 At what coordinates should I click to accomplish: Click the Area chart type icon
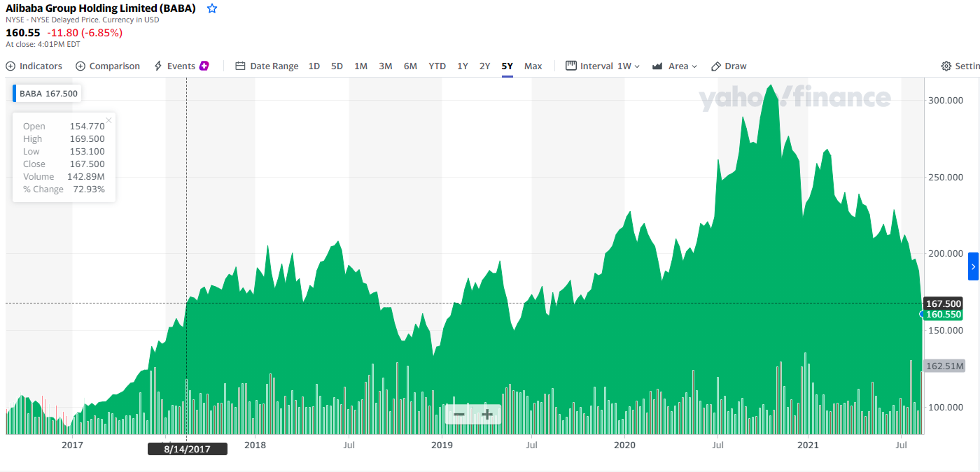(x=657, y=66)
